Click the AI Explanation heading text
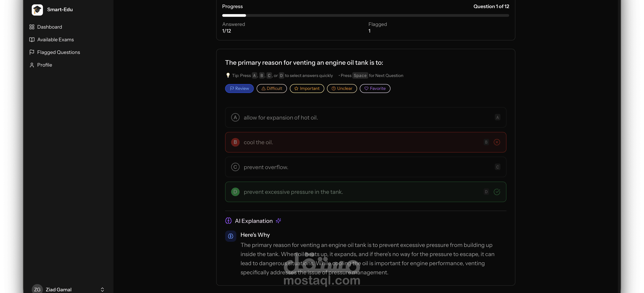The height and width of the screenshot is (293, 644). click(254, 221)
